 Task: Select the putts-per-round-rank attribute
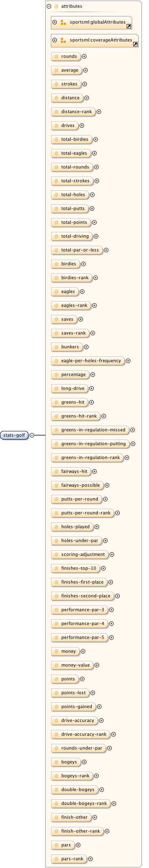[82, 513]
